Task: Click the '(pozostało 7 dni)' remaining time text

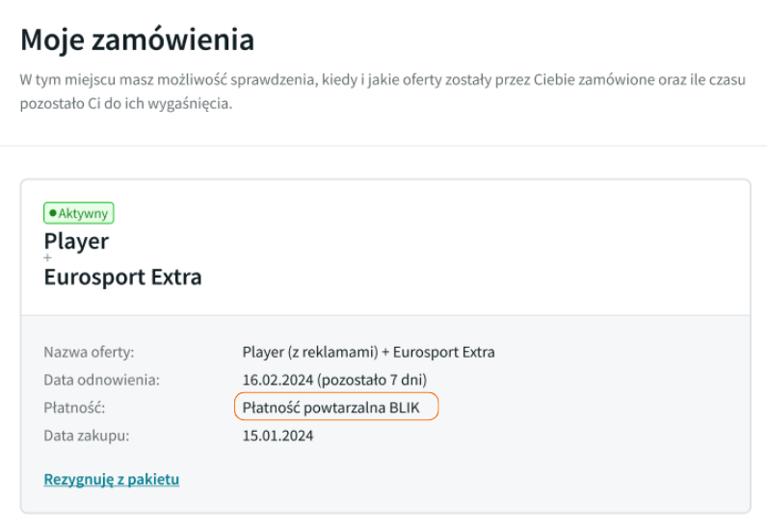Action: (x=373, y=380)
